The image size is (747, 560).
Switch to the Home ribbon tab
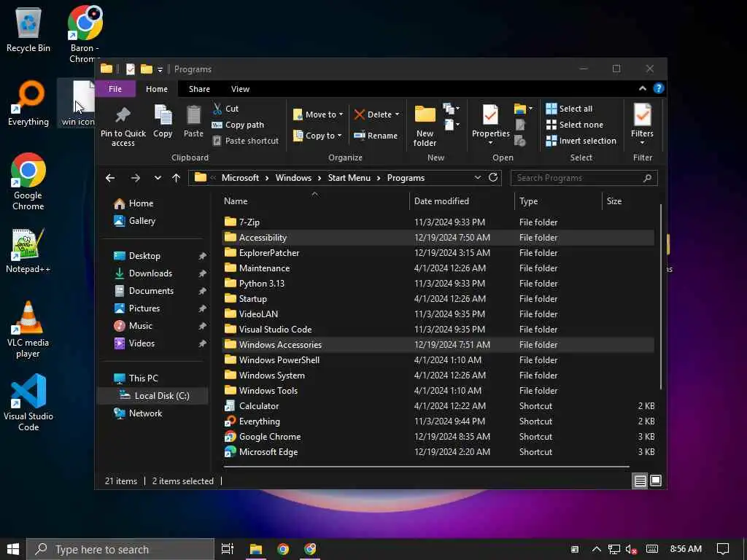pos(157,89)
